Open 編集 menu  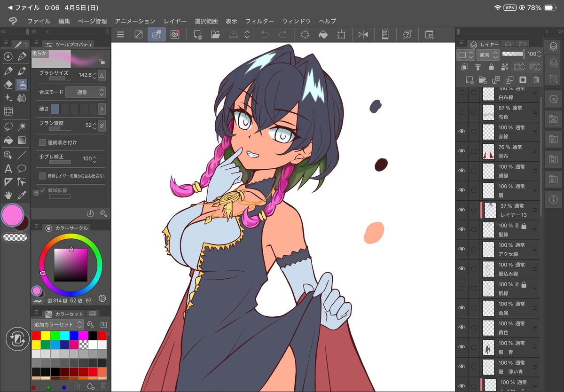click(64, 21)
